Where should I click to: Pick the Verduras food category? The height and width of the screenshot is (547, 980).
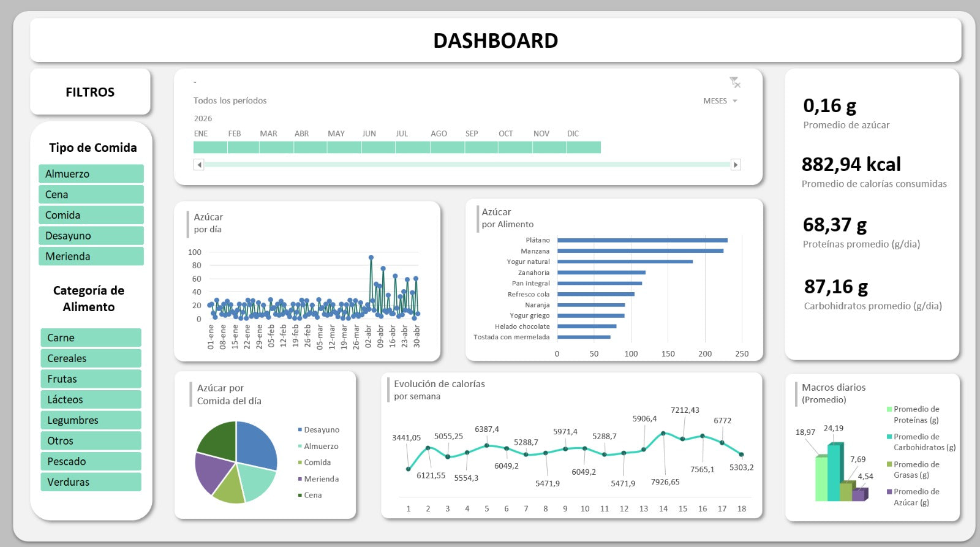click(x=91, y=482)
